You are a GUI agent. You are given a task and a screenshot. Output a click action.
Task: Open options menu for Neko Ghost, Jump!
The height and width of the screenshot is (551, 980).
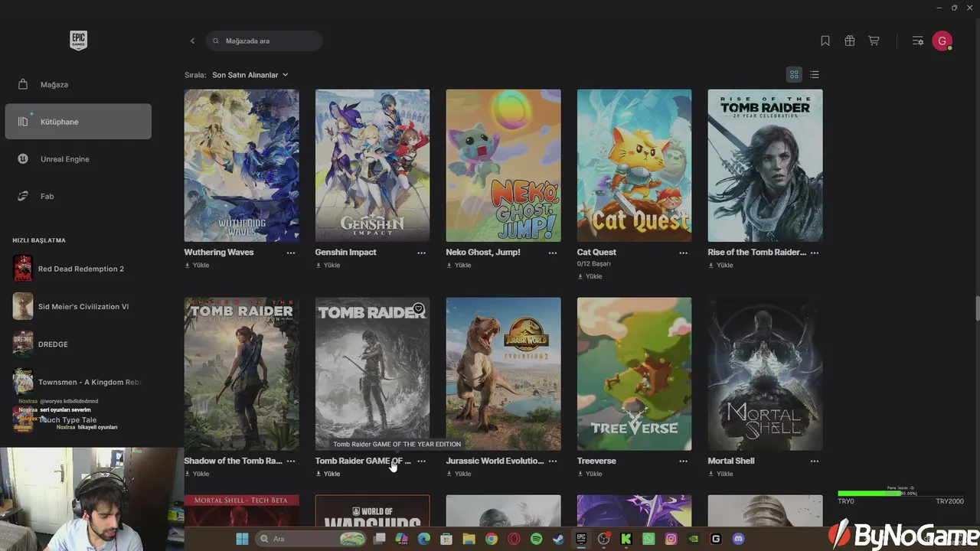click(553, 253)
